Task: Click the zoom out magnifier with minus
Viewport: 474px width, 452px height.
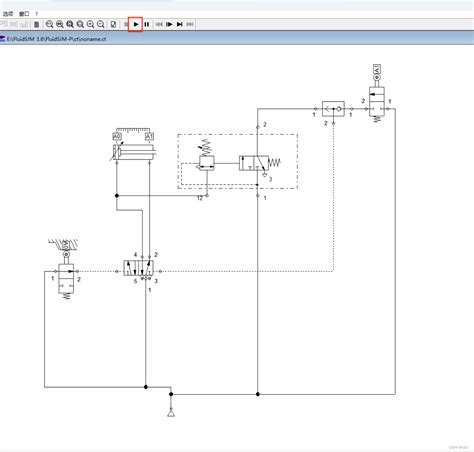Action: [x=101, y=24]
